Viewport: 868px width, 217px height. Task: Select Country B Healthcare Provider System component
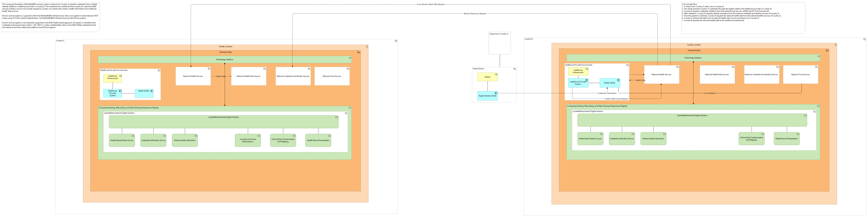click(578, 83)
